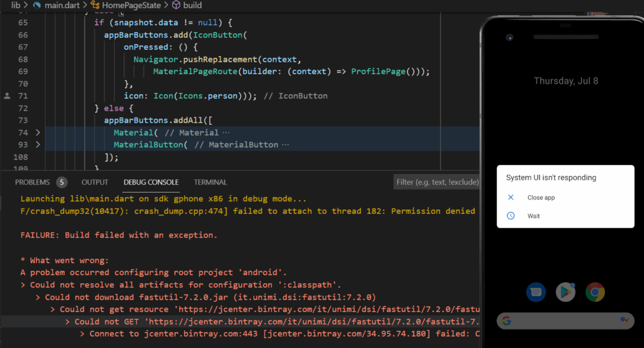
Task: Click the Dart file icon in breadcrumb
Action: [37, 5]
